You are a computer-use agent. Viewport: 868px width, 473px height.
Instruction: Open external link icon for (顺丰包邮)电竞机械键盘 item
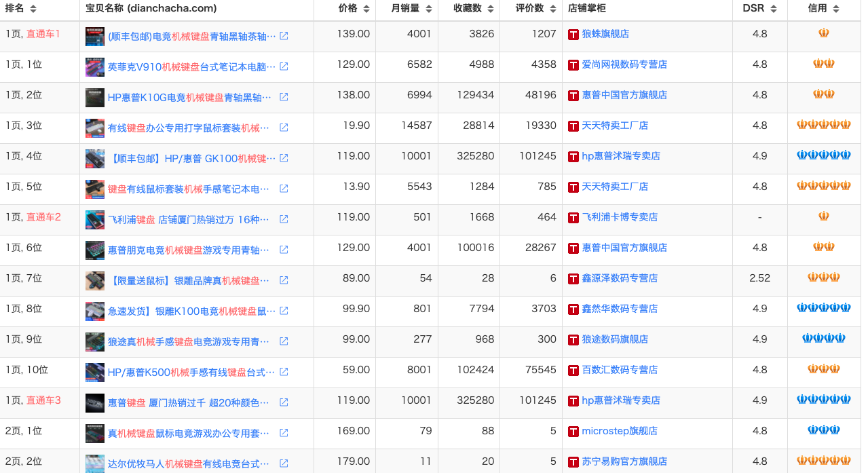coord(284,36)
